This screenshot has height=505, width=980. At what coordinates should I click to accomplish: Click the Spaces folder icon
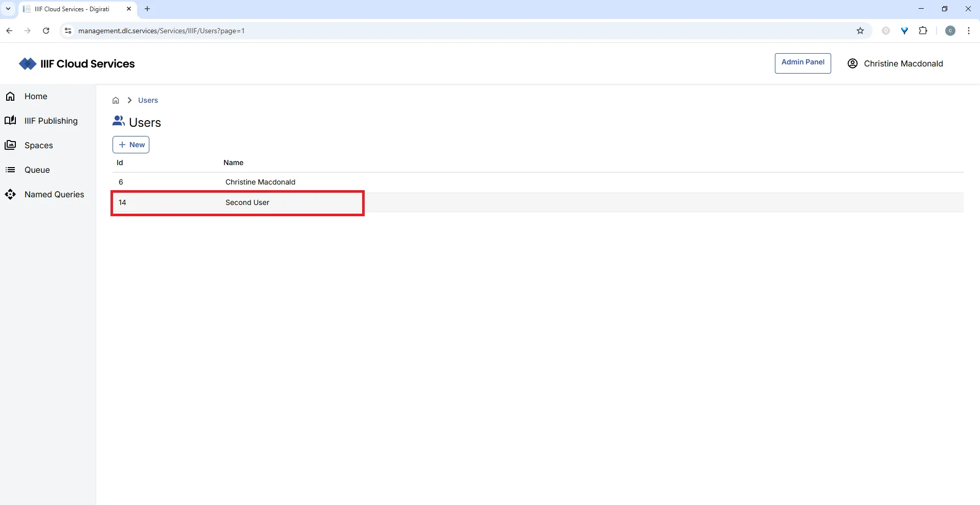[x=10, y=145]
